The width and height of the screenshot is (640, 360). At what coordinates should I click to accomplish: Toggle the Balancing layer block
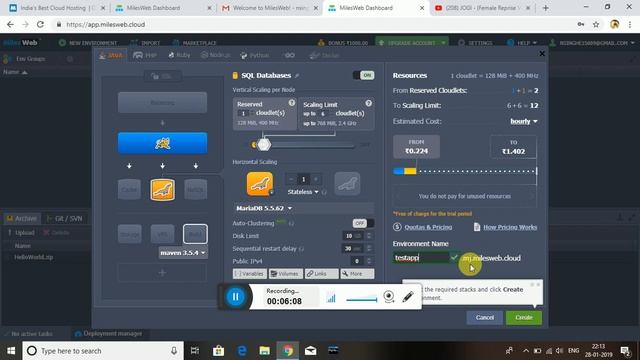tap(162, 102)
